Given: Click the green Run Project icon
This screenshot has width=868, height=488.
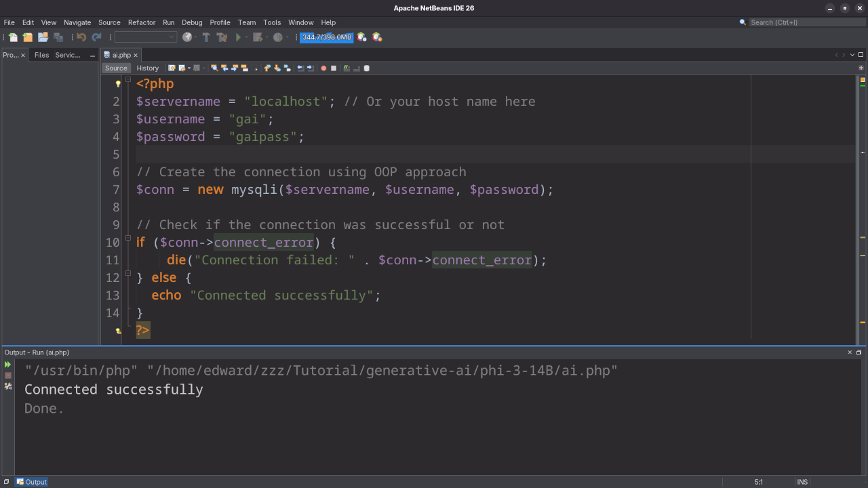Looking at the screenshot, I should [238, 37].
